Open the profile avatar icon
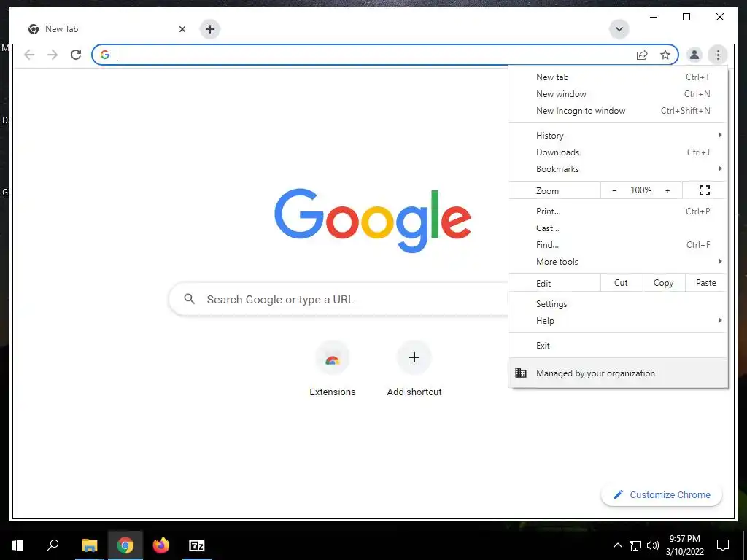This screenshot has width=747, height=560. pyautogui.click(x=694, y=55)
